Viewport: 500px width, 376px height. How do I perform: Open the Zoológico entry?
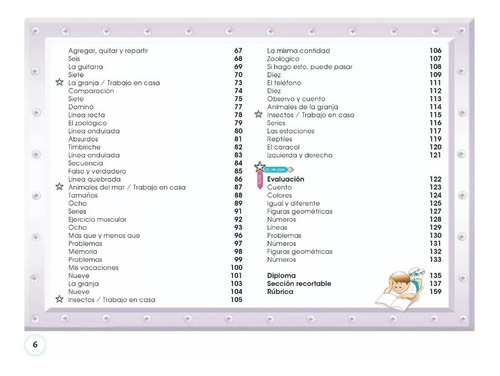283,59
